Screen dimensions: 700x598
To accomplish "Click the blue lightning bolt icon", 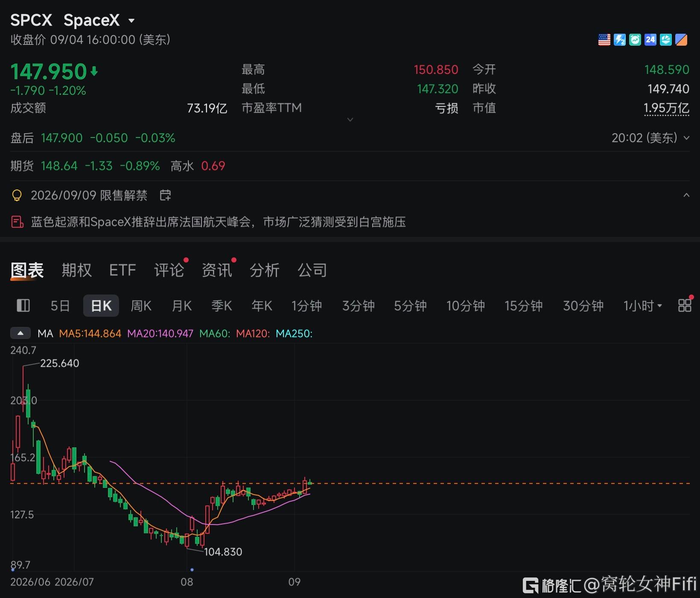I will [x=619, y=40].
